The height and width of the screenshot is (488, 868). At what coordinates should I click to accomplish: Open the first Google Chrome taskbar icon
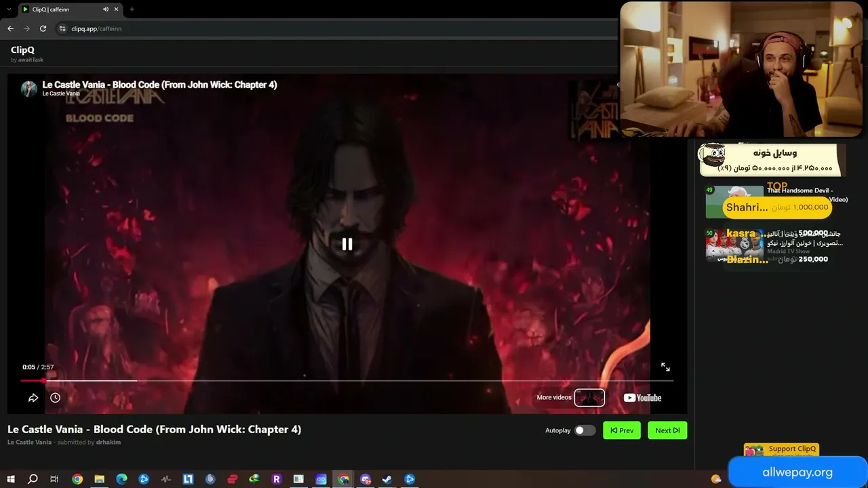coord(77,479)
